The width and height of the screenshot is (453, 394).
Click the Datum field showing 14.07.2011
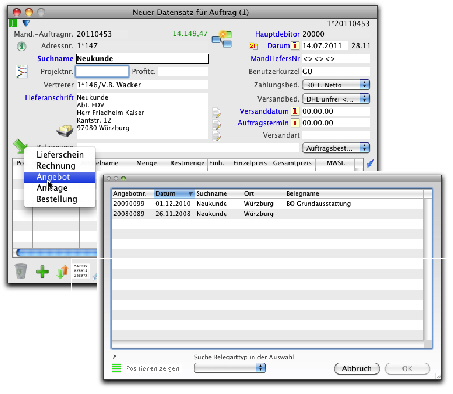325,45
